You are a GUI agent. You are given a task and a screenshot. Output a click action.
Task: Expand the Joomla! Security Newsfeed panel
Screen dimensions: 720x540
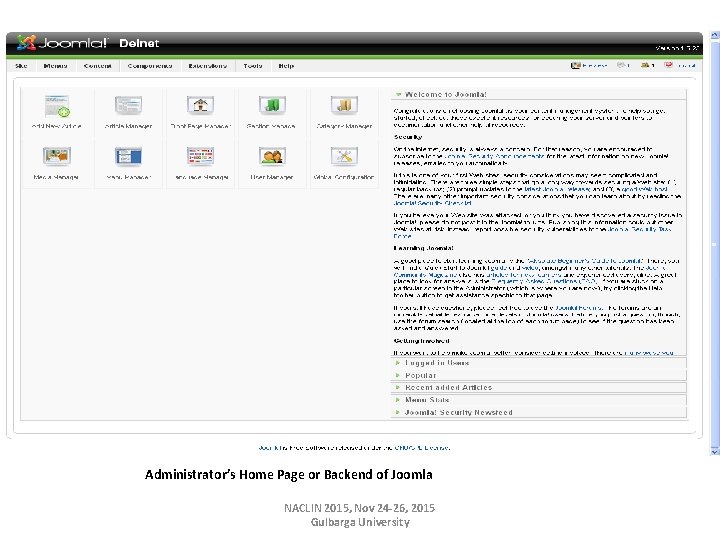point(539,412)
